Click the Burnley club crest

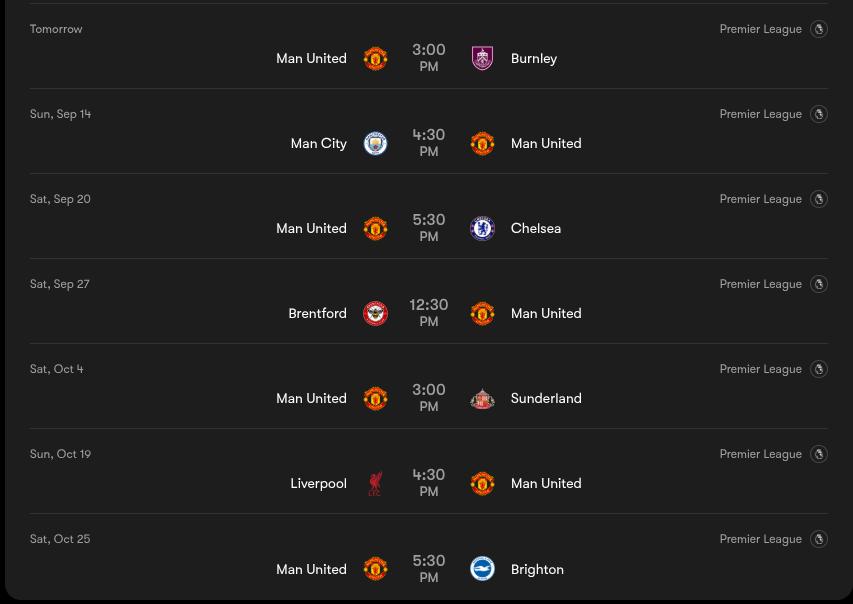point(482,58)
